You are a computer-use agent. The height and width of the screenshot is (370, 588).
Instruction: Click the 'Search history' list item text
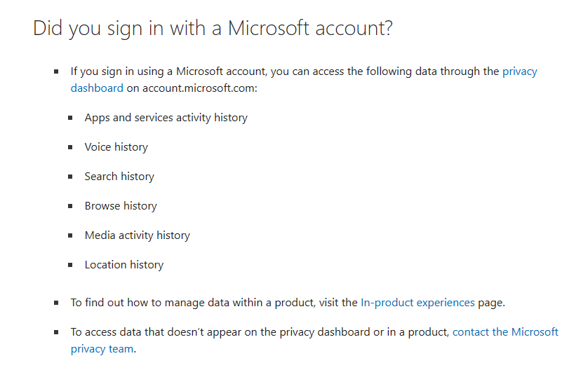tap(119, 177)
